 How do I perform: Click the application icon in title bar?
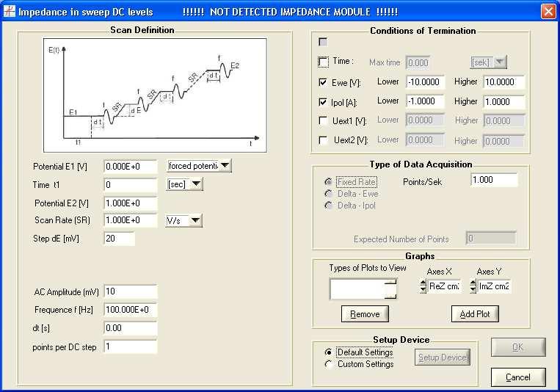[9, 12]
